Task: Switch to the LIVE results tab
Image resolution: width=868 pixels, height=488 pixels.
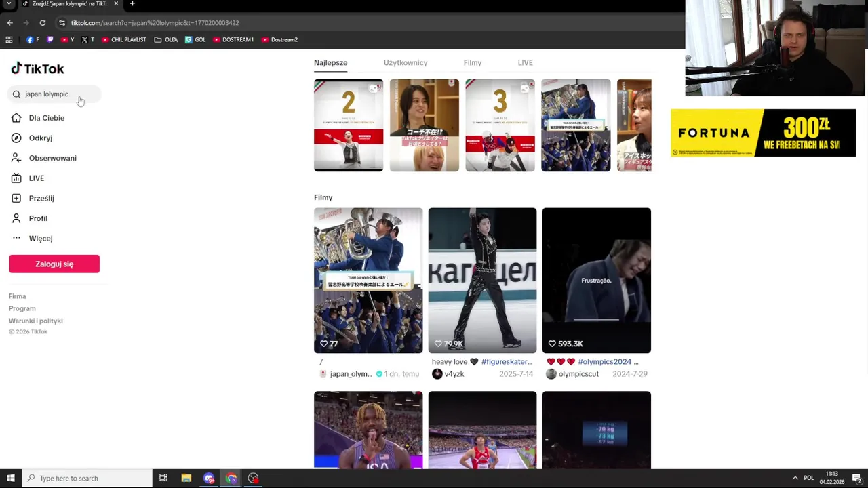Action: pos(526,62)
